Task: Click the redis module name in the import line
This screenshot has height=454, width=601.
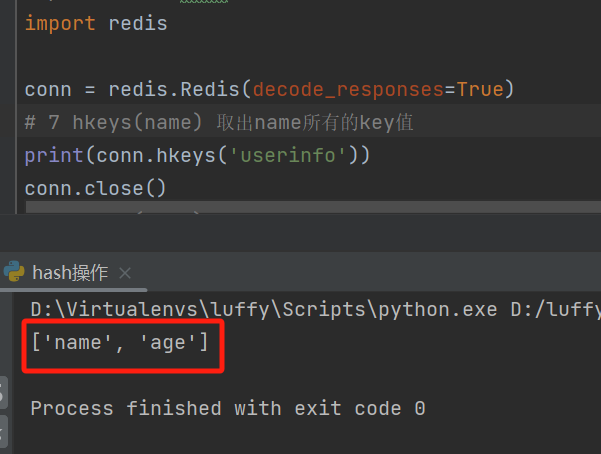Action: tap(138, 23)
